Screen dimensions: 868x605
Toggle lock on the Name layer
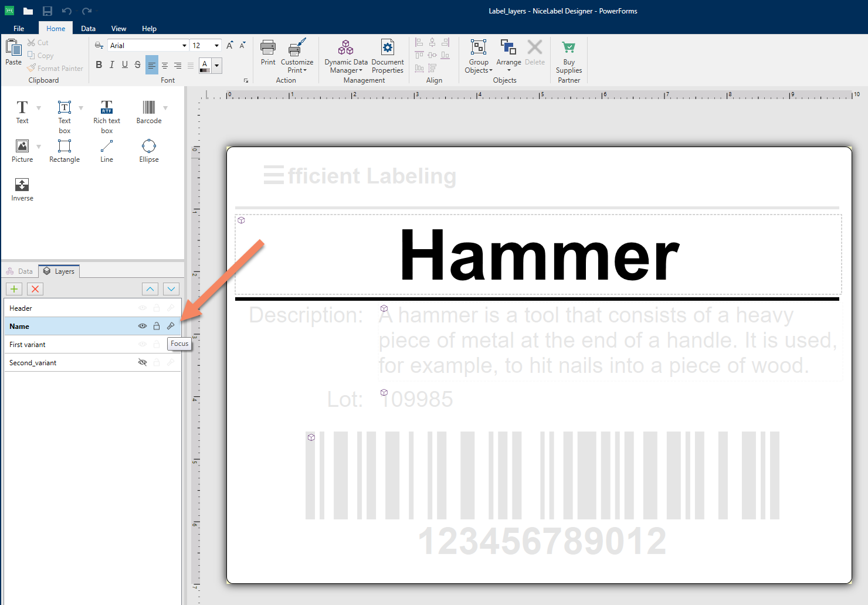tap(157, 326)
